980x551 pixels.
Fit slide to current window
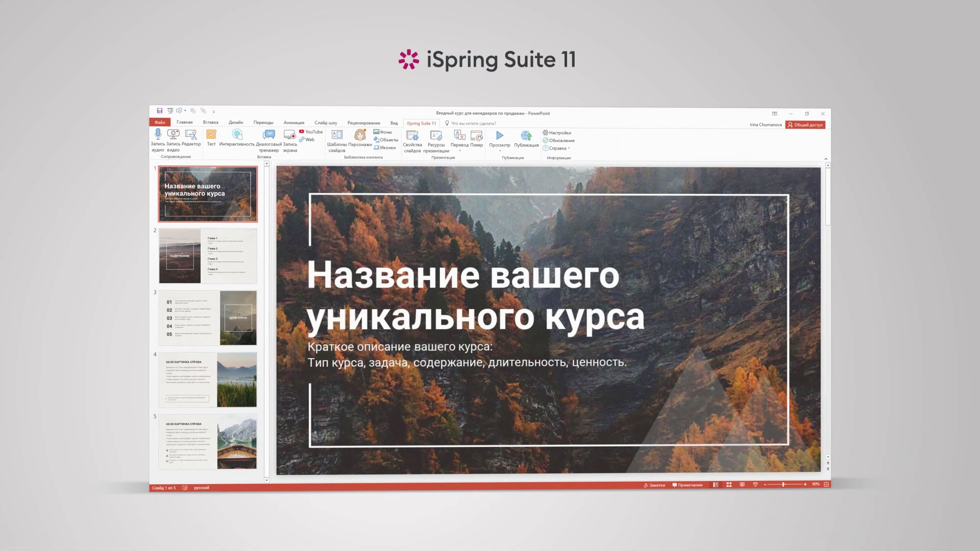click(x=826, y=484)
